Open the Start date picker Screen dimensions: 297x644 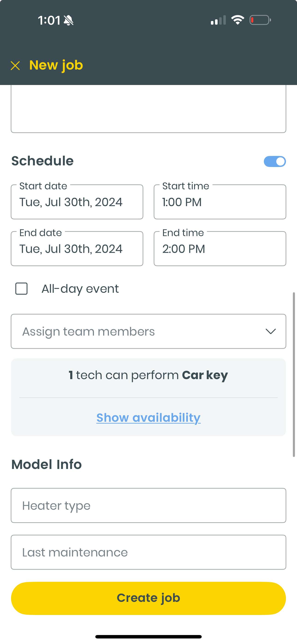pyautogui.click(x=77, y=202)
